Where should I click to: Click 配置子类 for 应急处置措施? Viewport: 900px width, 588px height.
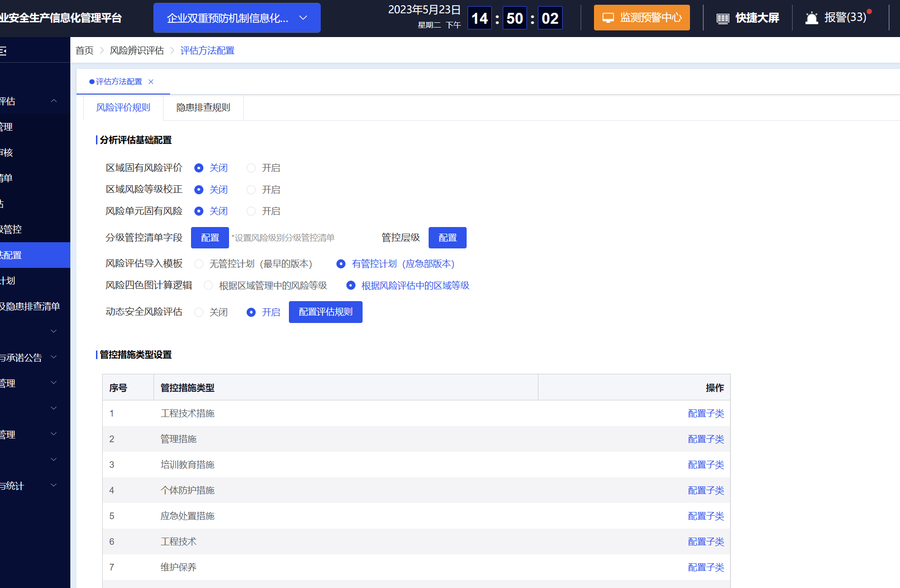click(x=706, y=516)
